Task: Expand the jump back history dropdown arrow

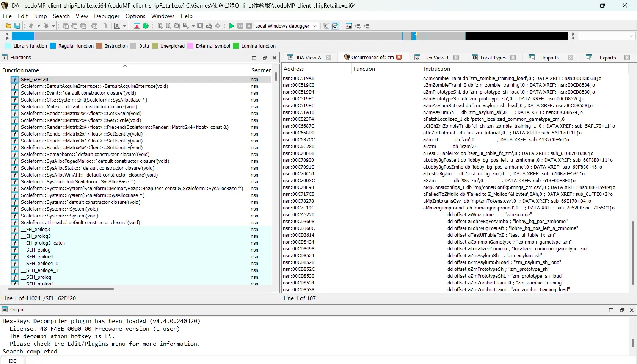Action: tap(39, 26)
